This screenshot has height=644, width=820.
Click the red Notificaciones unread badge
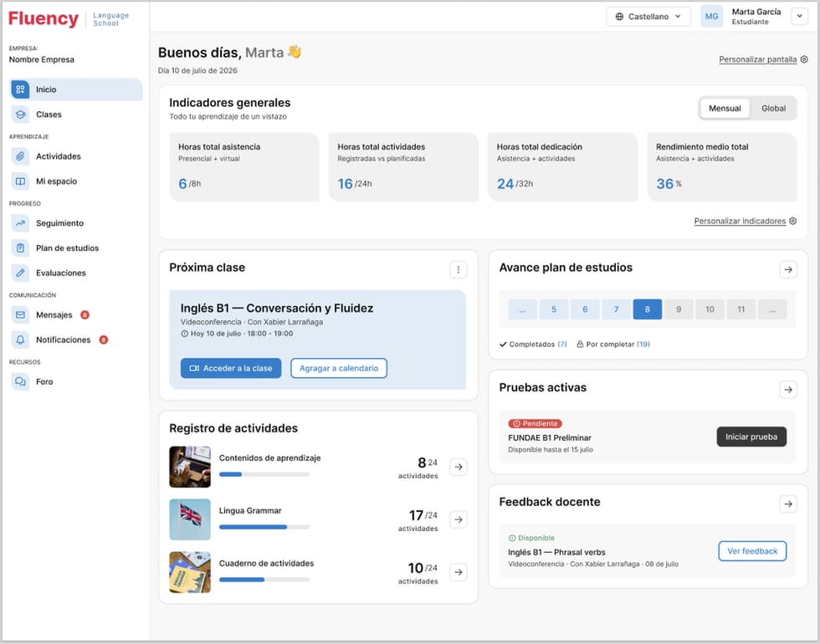click(x=104, y=340)
